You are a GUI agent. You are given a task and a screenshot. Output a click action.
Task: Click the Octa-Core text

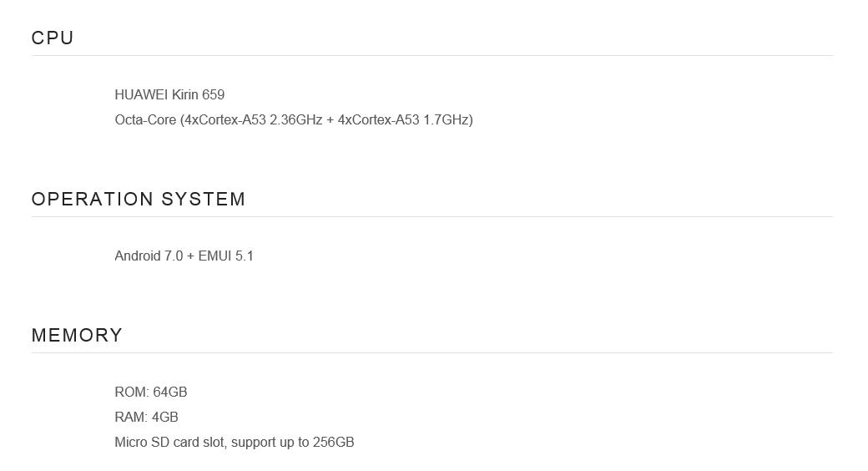145,120
